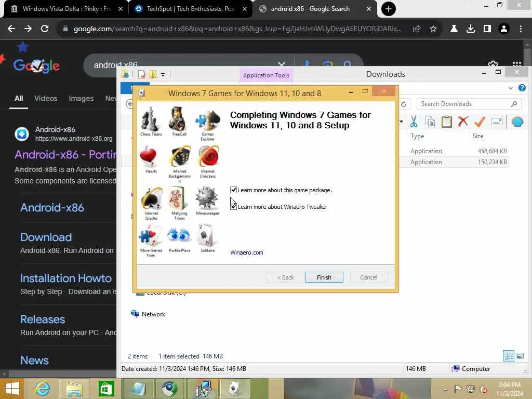Click the Start button
The width and height of the screenshot is (532, 399).
(x=12, y=389)
